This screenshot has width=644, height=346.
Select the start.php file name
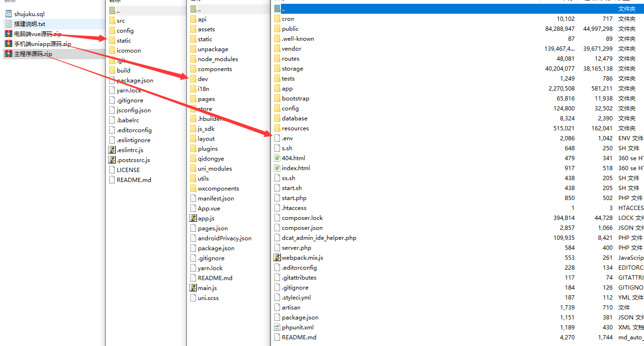tap(294, 198)
